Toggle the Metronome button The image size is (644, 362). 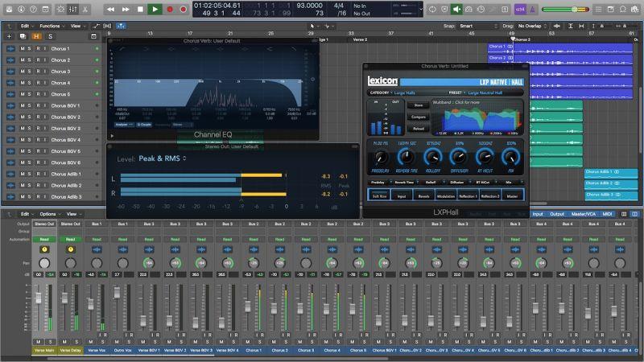pos(532,9)
